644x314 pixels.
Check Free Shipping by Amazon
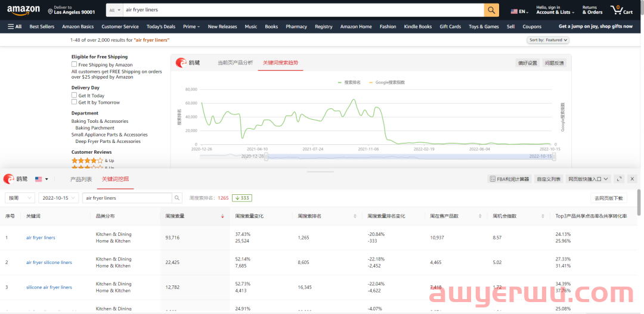click(x=75, y=64)
